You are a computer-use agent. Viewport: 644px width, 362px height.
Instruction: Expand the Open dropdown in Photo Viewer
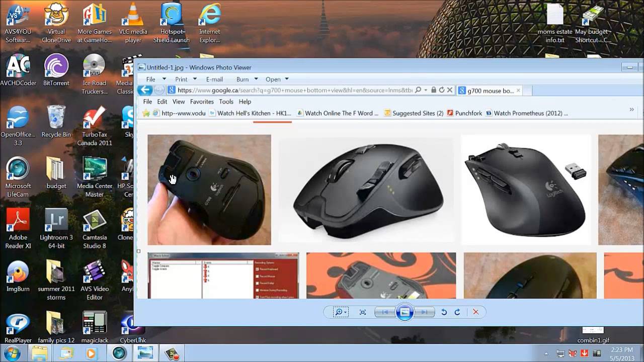click(277, 79)
